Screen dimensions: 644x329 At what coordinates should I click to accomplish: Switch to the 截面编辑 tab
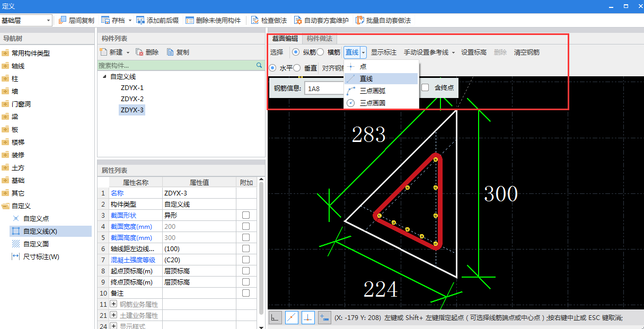[x=285, y=39]
